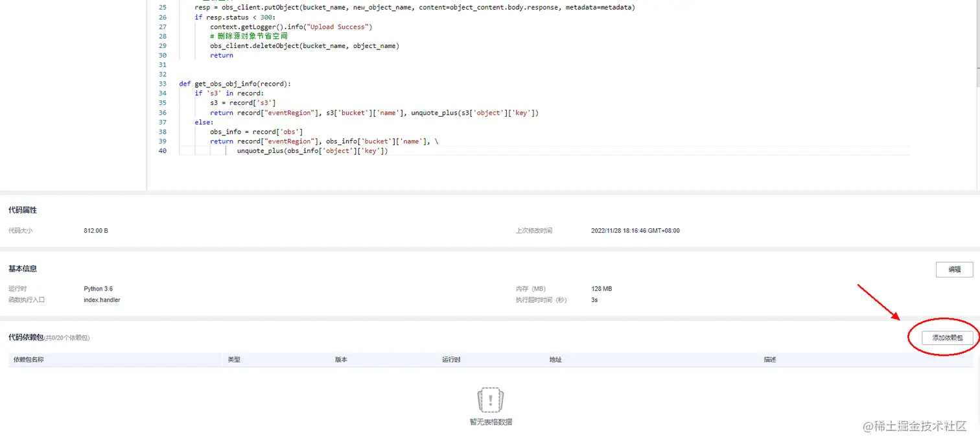
Task: Click line number 40 in the gutter
Action: coord(163,151)
